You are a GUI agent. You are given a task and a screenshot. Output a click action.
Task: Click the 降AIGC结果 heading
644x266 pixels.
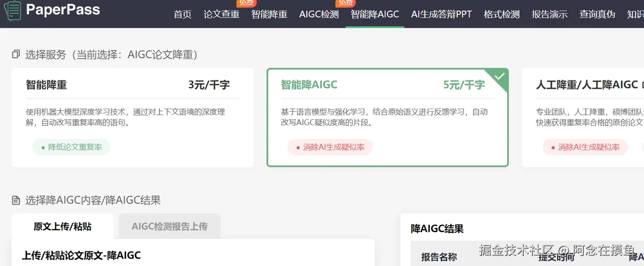pos(437,229)
